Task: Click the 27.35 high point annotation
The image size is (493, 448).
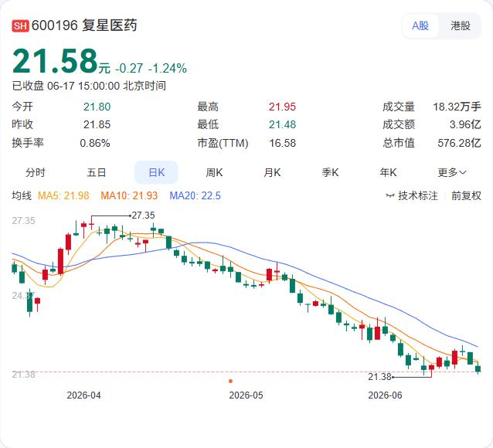Action: coord(143,216)
